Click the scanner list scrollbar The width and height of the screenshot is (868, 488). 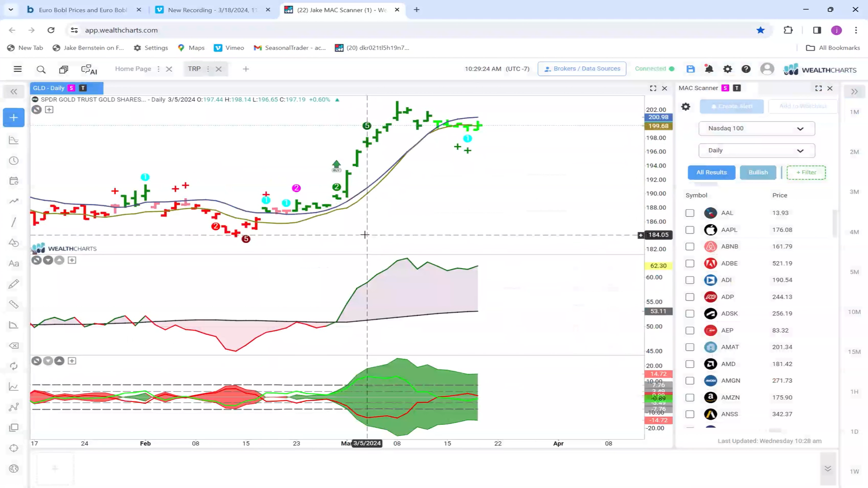coord(835,224)
